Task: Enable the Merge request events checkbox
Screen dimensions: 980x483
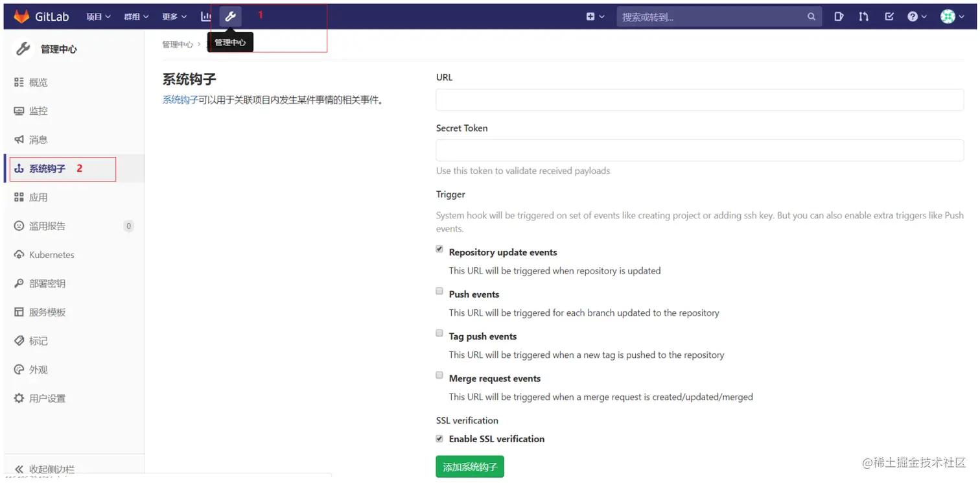Action: (x=439, y=376)
